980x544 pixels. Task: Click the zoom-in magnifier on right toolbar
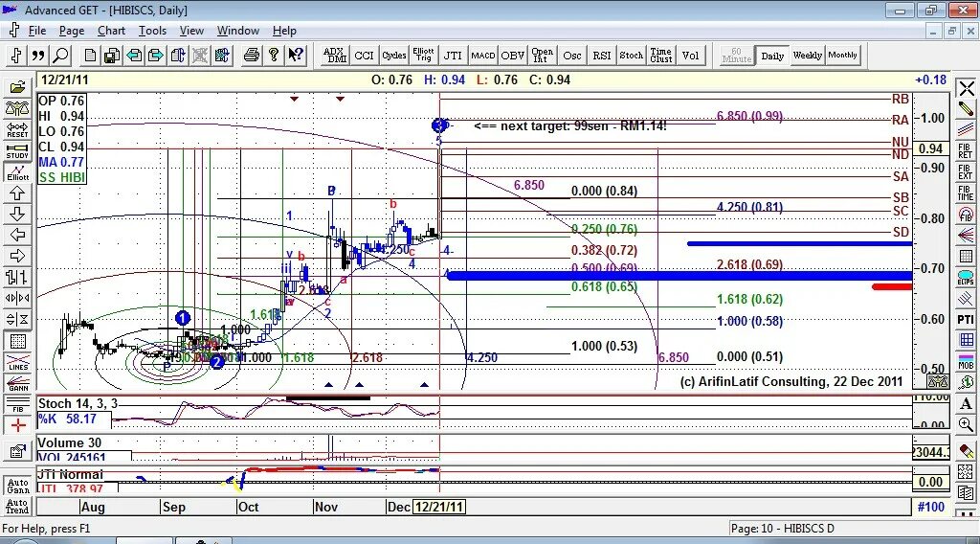point(966,425)
